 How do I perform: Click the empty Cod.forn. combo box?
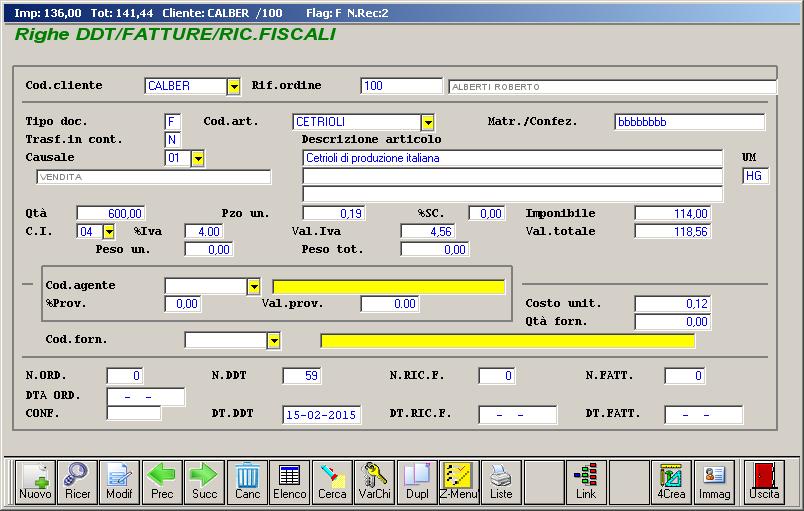232,340
